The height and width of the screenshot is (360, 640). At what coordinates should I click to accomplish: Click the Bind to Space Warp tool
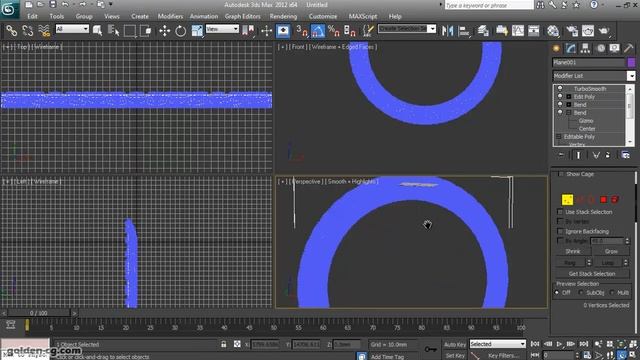click(44, 31)
